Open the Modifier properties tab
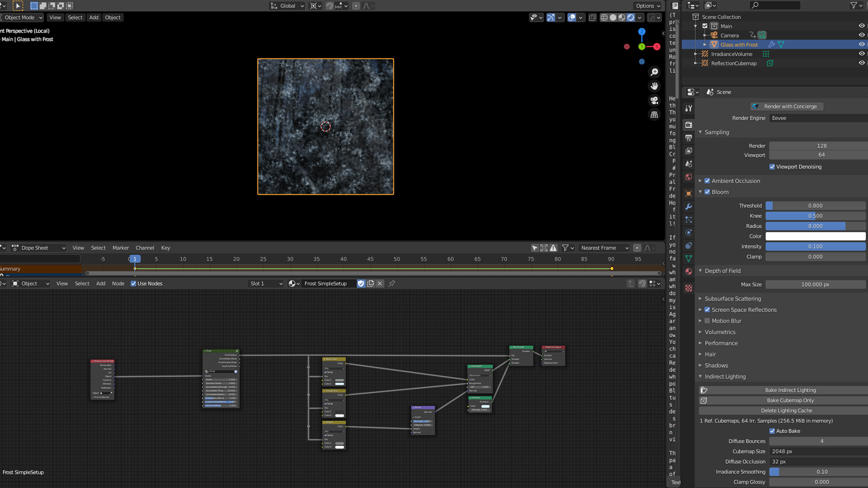The height and width of the screenshot is (488, 868). coord(689,206)
